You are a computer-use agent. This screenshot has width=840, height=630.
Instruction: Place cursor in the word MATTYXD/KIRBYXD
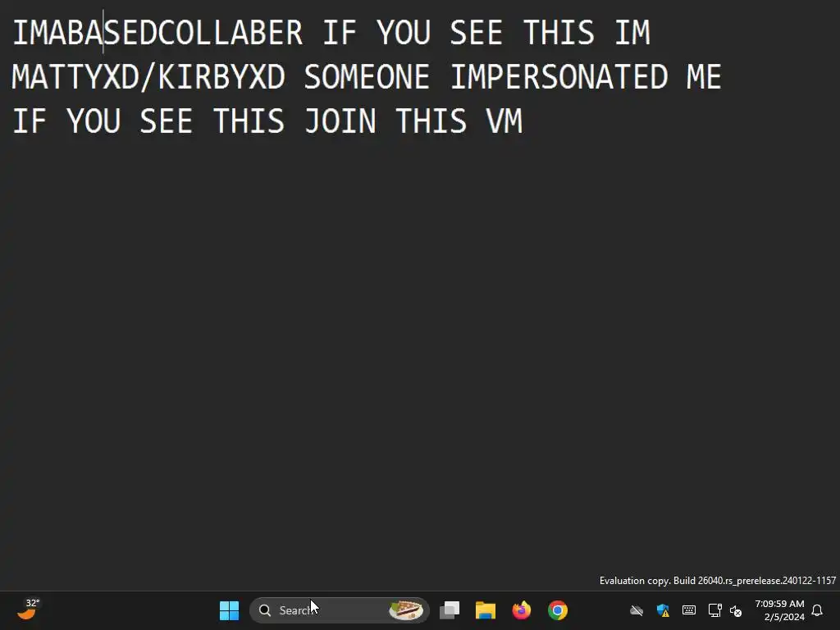click(148, 76)
